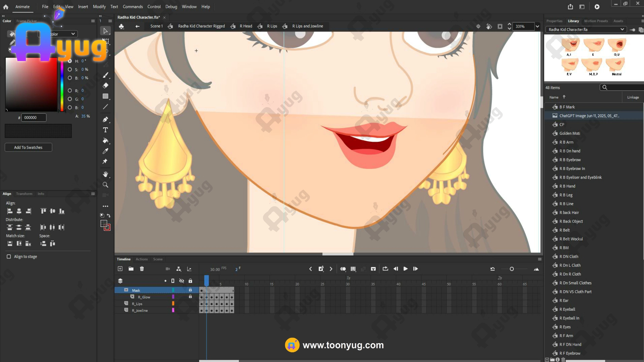Create a new layer in timeline
The image size is (644, 362).
(120, 269)
